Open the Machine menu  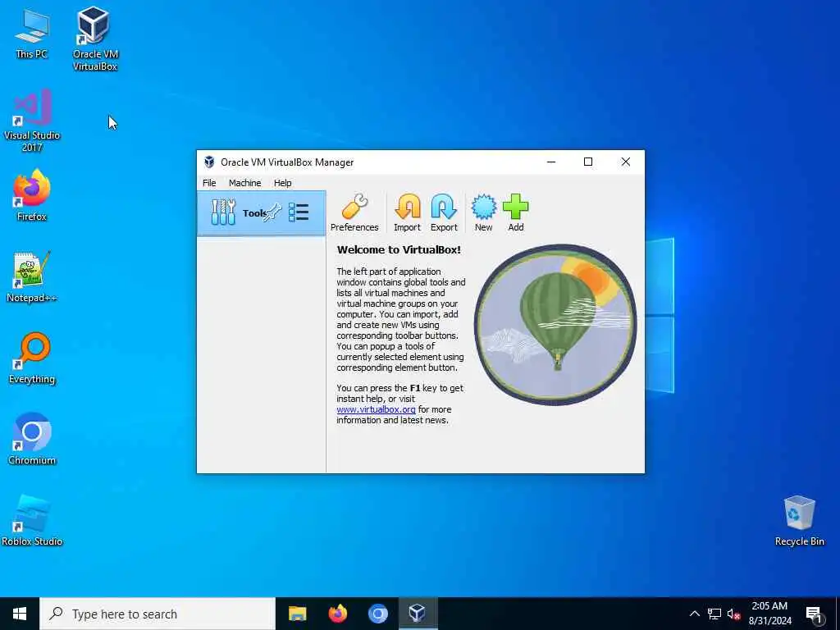pyautogui.click(x=244, y=183)
